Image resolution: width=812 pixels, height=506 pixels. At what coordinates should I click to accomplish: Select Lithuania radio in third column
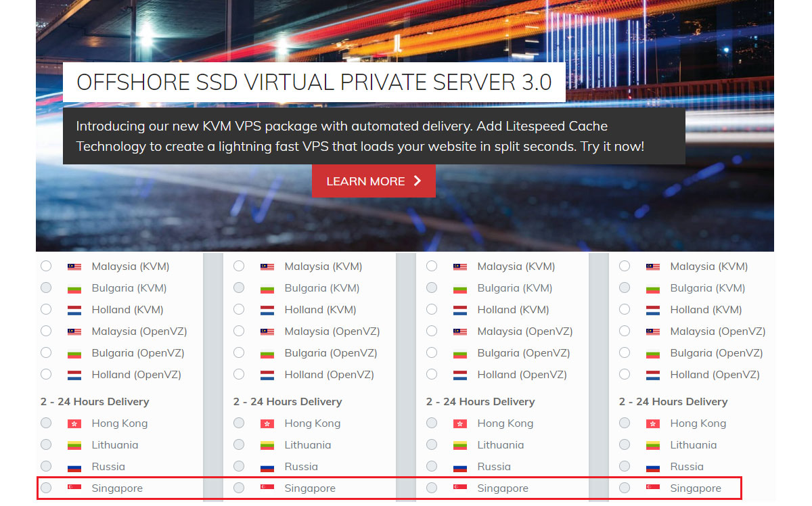tap(432, 444)
